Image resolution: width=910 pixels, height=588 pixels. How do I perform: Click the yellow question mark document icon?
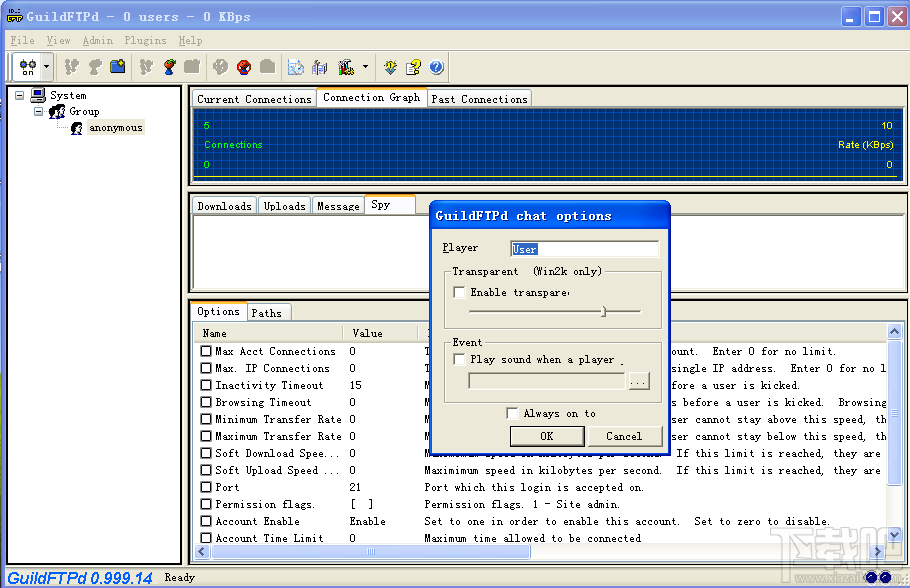coord(413,67)
